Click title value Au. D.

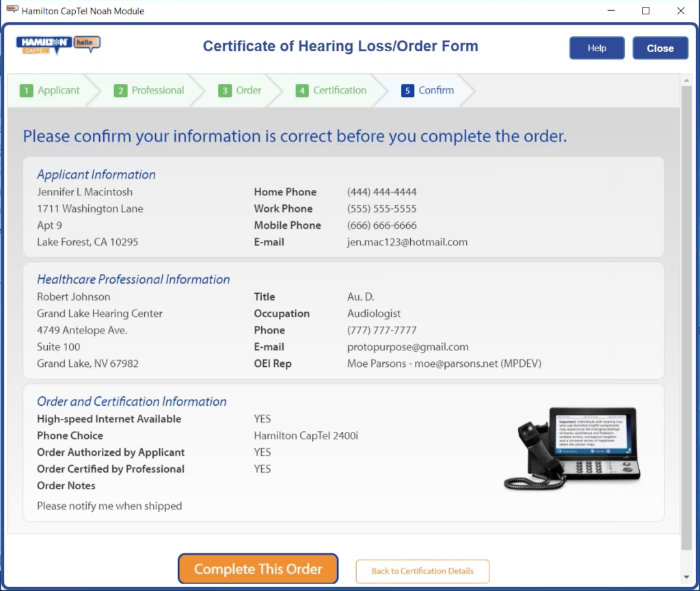[x=361, y=297]
